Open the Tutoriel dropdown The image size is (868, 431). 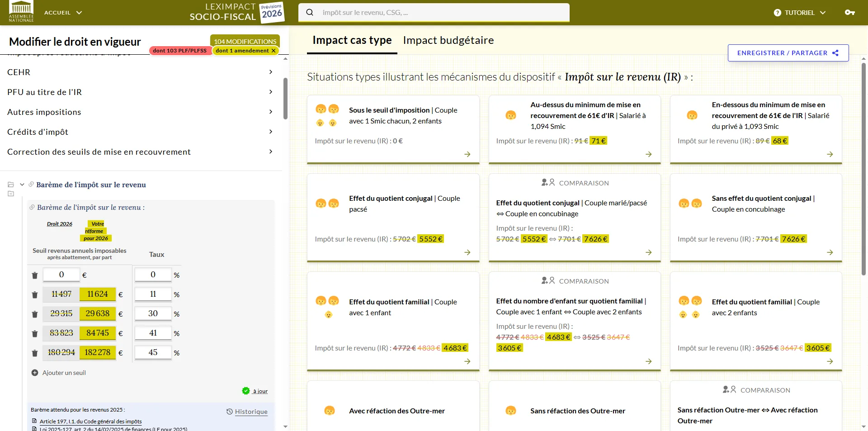point(799,13)
